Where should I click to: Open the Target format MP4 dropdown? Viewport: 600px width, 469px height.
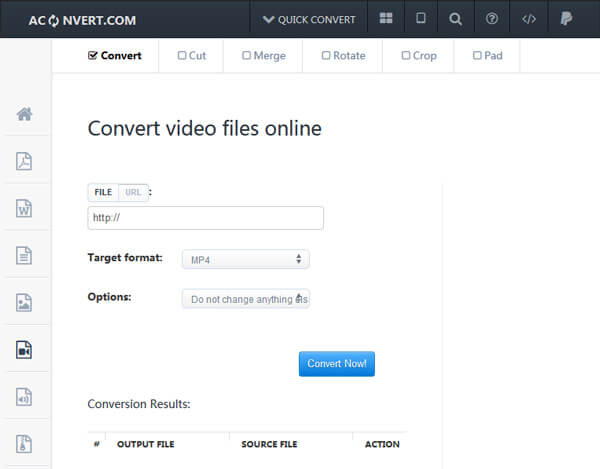tap(245, 260)
